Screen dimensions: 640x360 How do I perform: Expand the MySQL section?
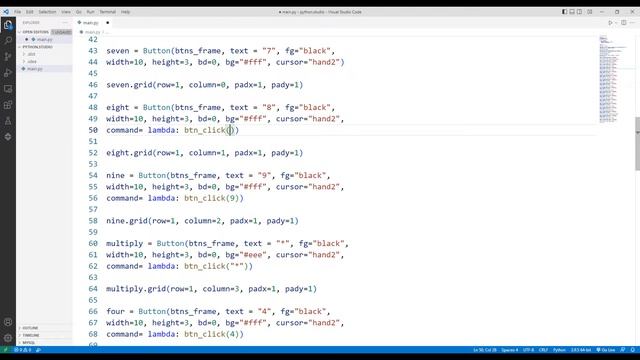point(29,342)
